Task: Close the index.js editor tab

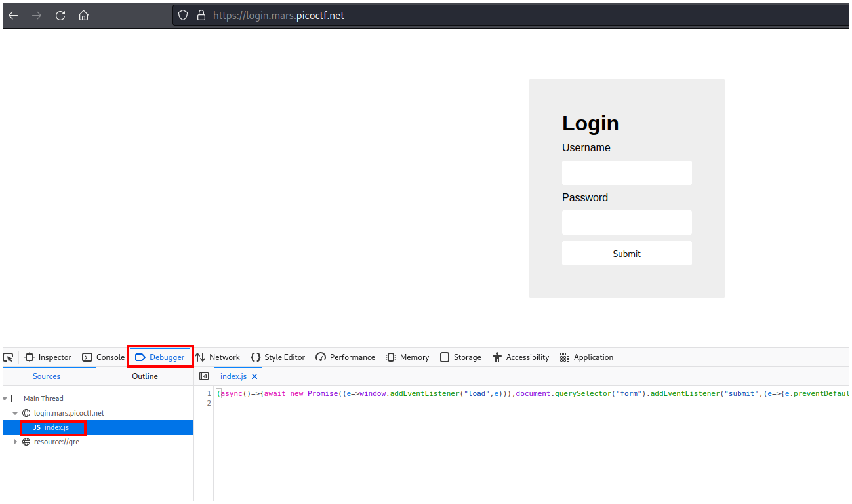Action: [254, 376]
